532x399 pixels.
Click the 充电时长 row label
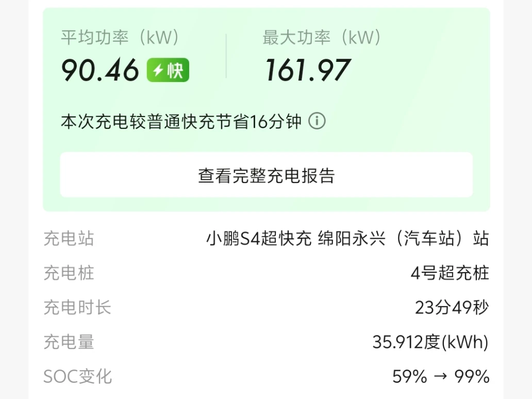click(x=77, y=308)
